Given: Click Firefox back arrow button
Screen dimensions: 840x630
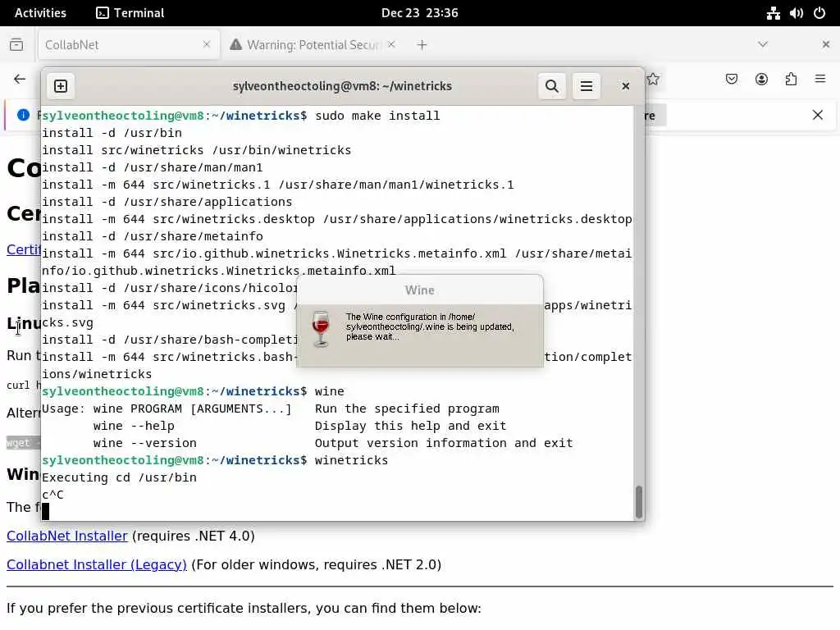Looking at the screenshot, I should point(20,80).
